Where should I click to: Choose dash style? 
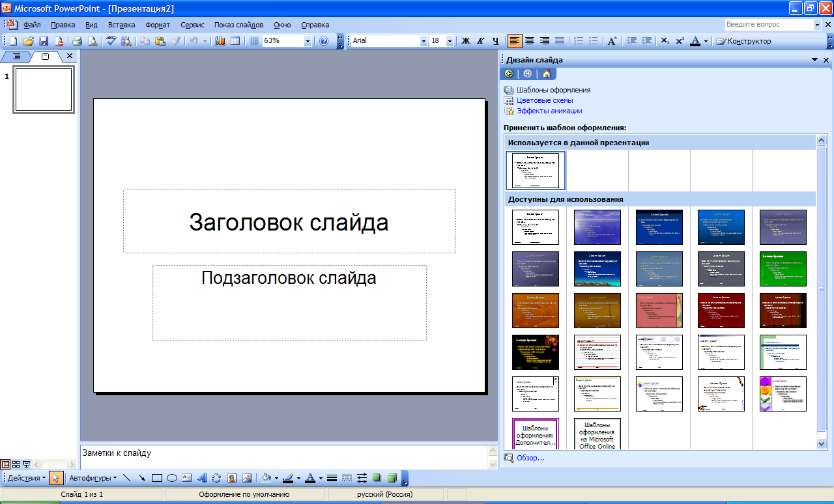[x=347, y=478]
